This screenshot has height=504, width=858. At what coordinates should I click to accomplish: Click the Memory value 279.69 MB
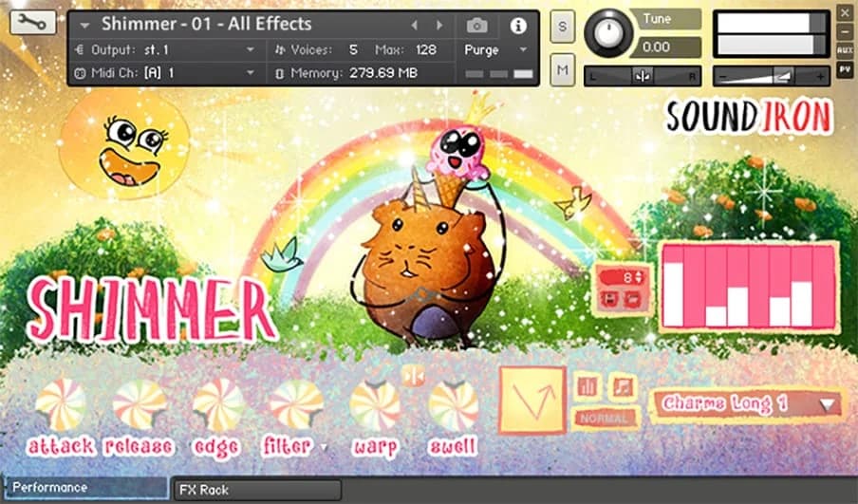[x=383, y=73]
